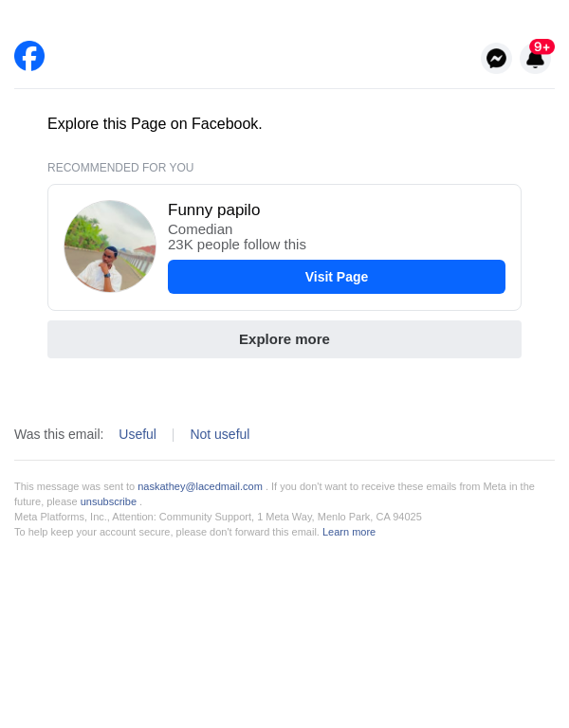
Task: Click the Meta Platforms address line
Action: point(218,517)
